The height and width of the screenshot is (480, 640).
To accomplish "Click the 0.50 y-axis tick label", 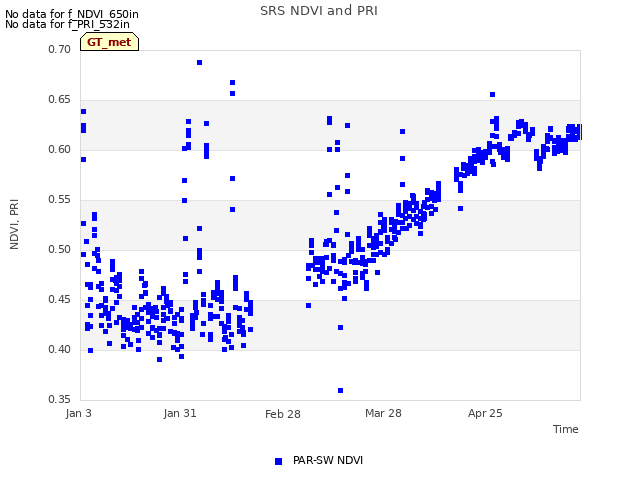I will 60,249.
